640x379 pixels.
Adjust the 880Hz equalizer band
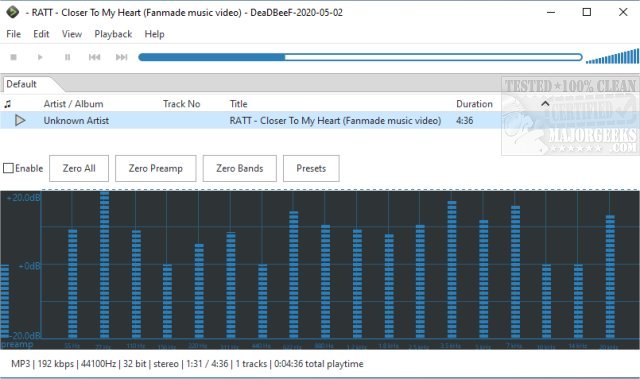point(326,281)
